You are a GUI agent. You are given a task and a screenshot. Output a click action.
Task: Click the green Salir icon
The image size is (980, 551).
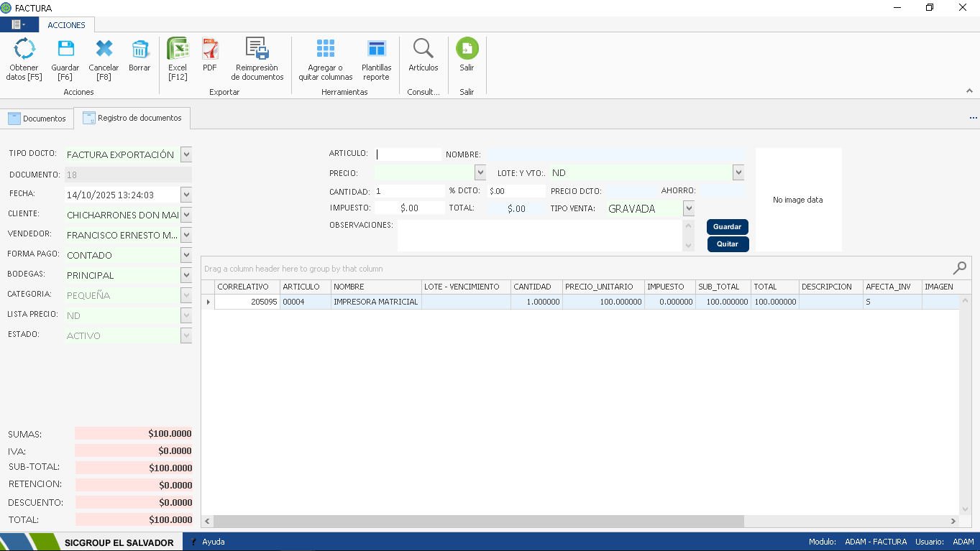pos(467,50)
